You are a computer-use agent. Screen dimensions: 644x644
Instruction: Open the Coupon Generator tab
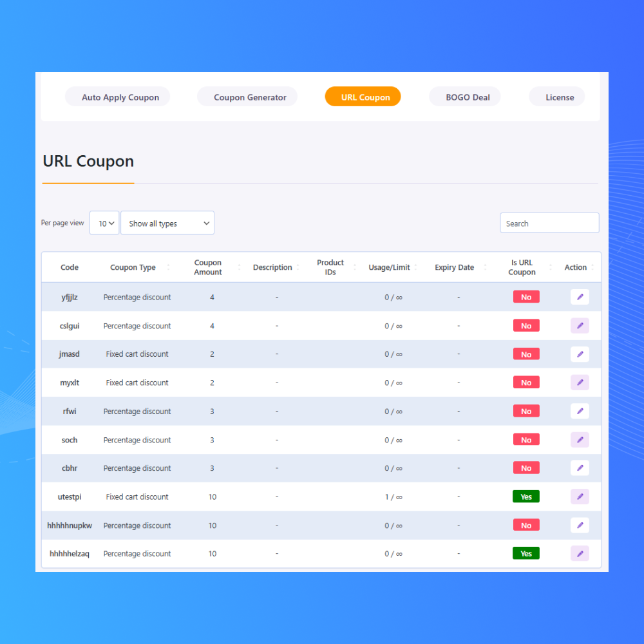[247, 97]
